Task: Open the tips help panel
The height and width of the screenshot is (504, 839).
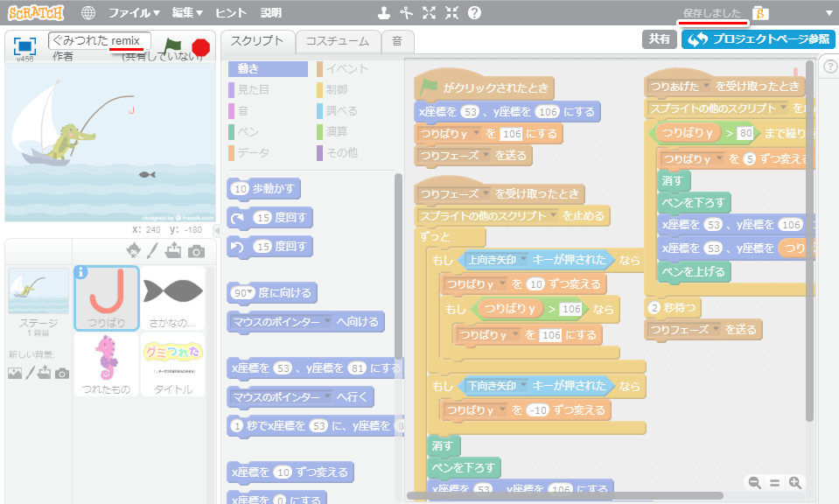Action: coord(830,66)
